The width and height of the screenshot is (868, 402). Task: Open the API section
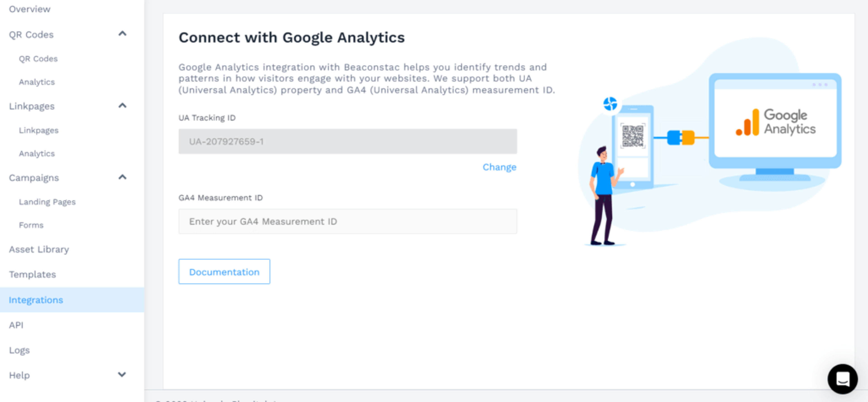(16, 325)
